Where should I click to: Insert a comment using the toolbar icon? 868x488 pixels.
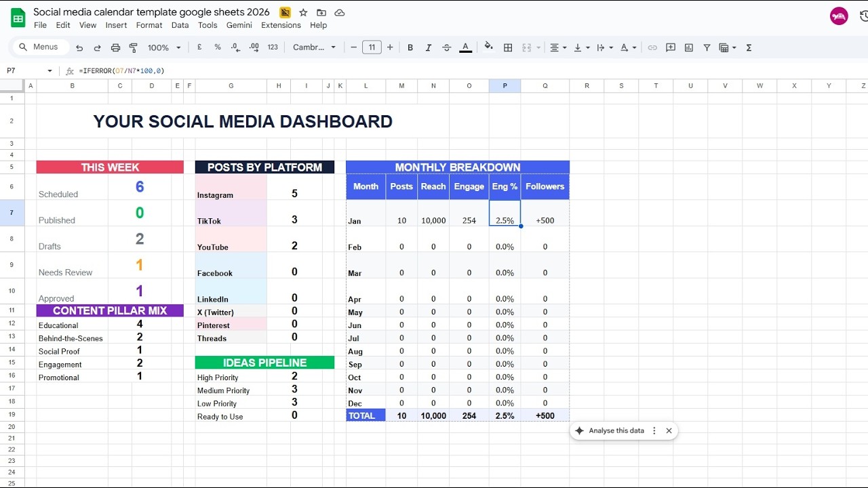671,47
